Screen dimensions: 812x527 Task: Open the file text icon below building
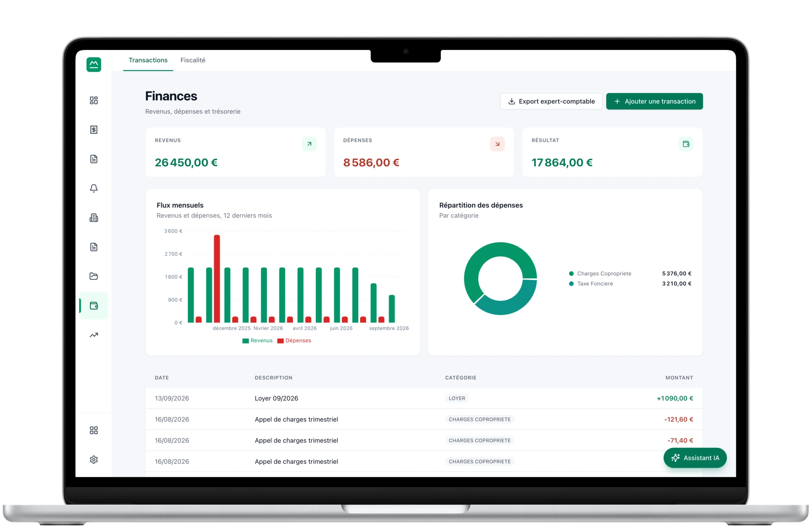94,247
